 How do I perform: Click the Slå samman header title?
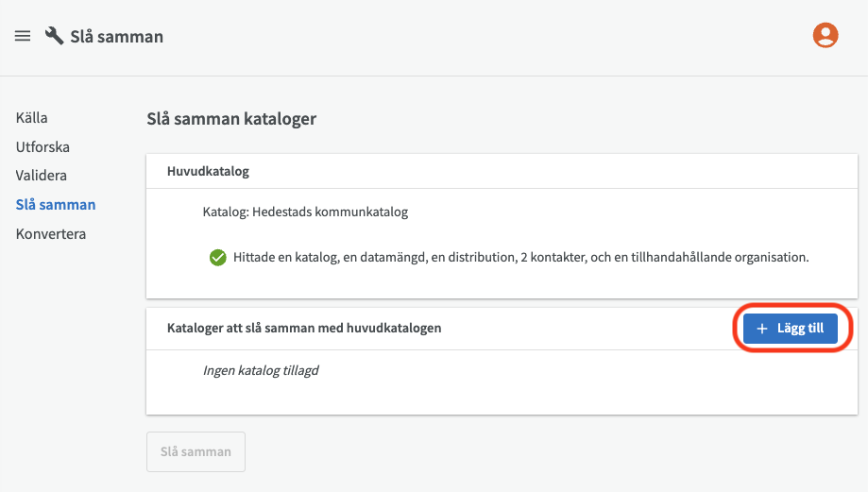116,37
